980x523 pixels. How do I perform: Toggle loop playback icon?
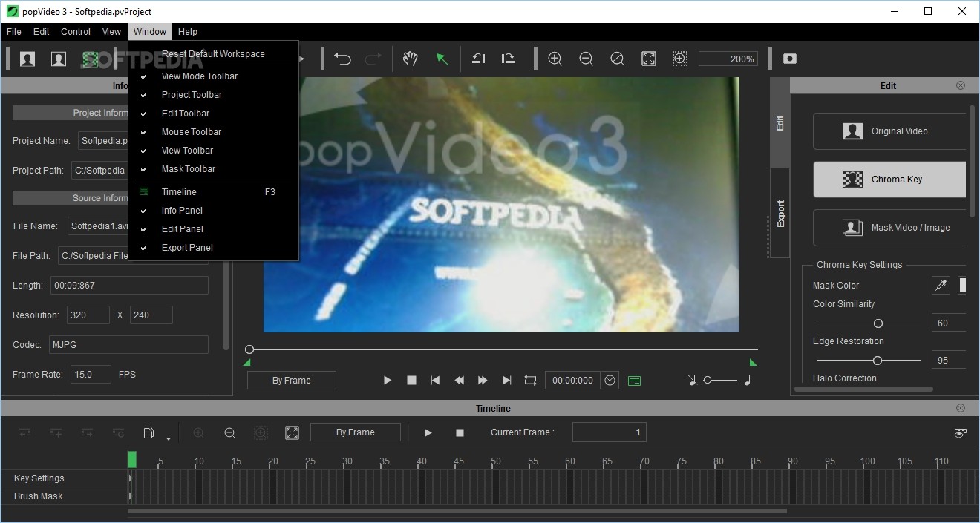pyautogui.click(x=530, y=380)
